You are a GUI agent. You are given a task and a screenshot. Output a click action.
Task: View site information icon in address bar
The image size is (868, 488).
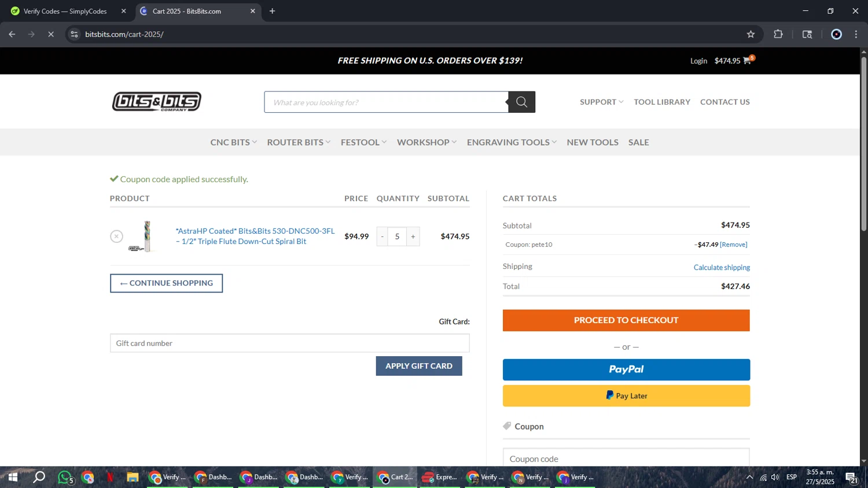(x=74, y=34)
